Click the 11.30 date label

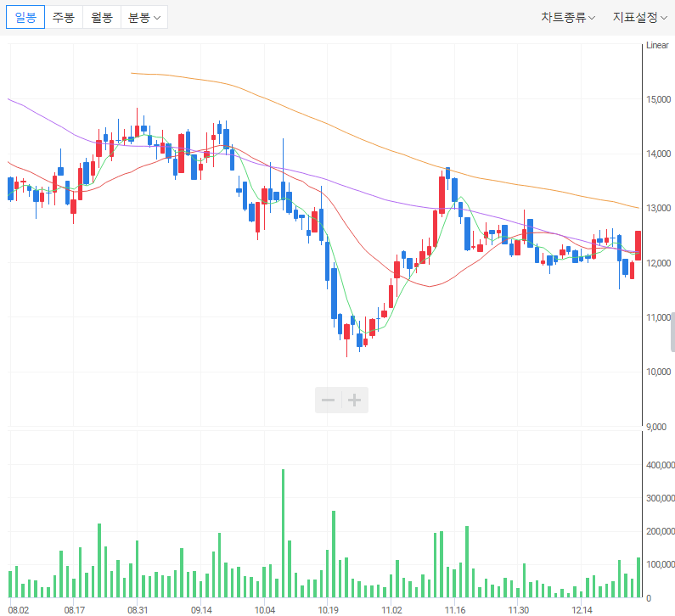coord(518,610)
